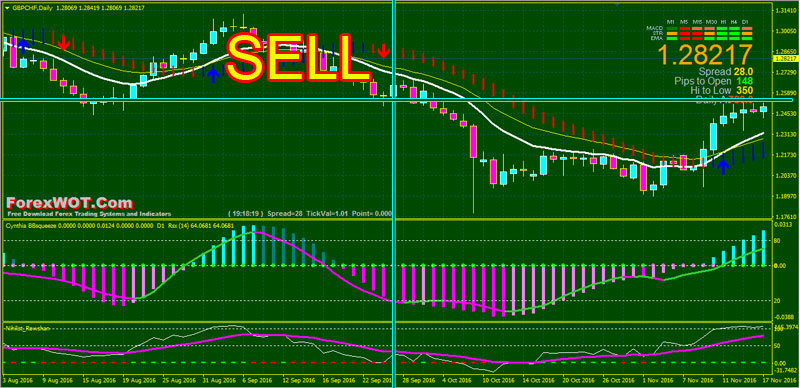Click the 1.30050 price axis label
This screenshot has width=800, height=388.
click(786, 31)
